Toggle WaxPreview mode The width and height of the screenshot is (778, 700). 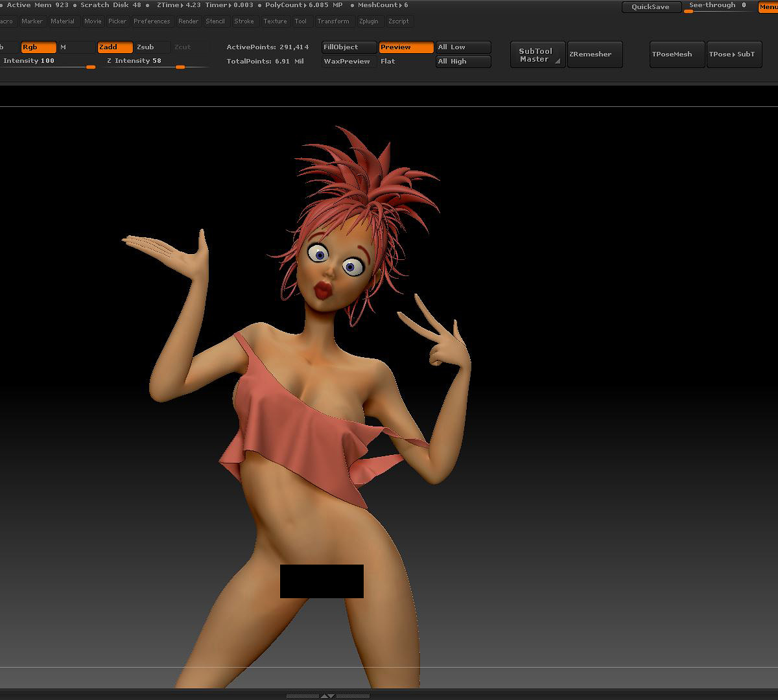(x=349, y=62)
